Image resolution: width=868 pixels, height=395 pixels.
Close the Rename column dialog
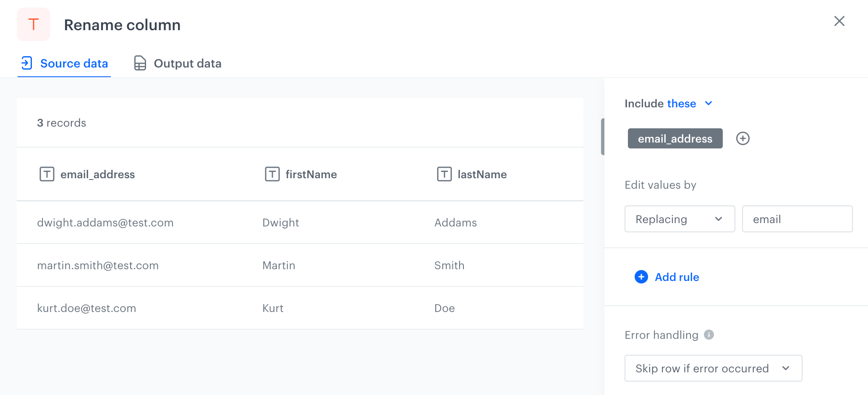tap(839, 21)
